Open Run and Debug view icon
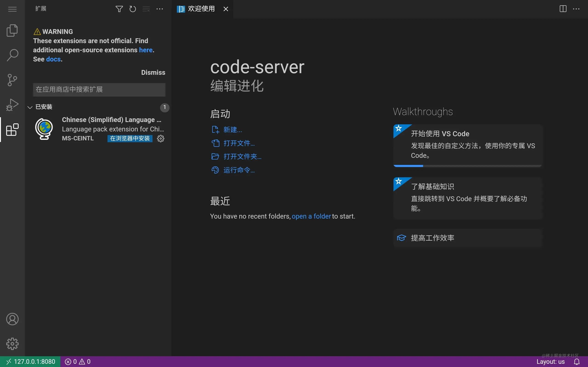Screen dimensions: 588x367 click(12, 105)
